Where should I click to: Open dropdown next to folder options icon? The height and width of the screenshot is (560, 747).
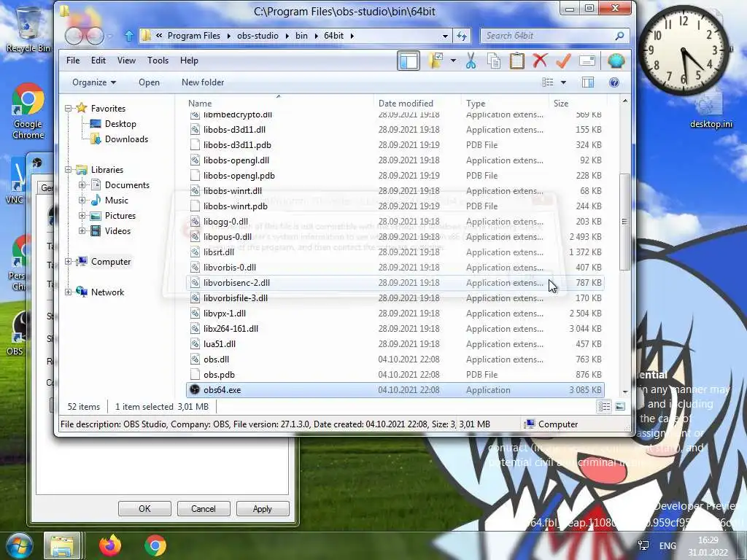pyautogui.click(x=453, y=61)
